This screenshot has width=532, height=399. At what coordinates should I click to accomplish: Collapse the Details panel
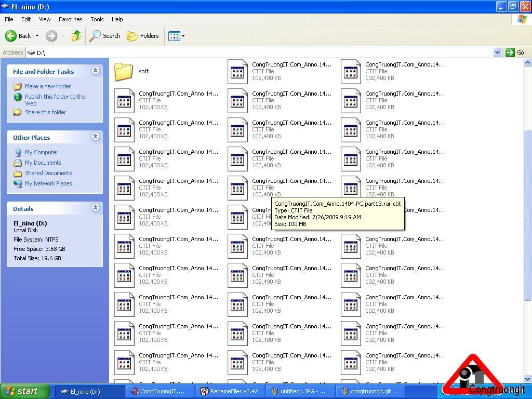tap(95, 208)
